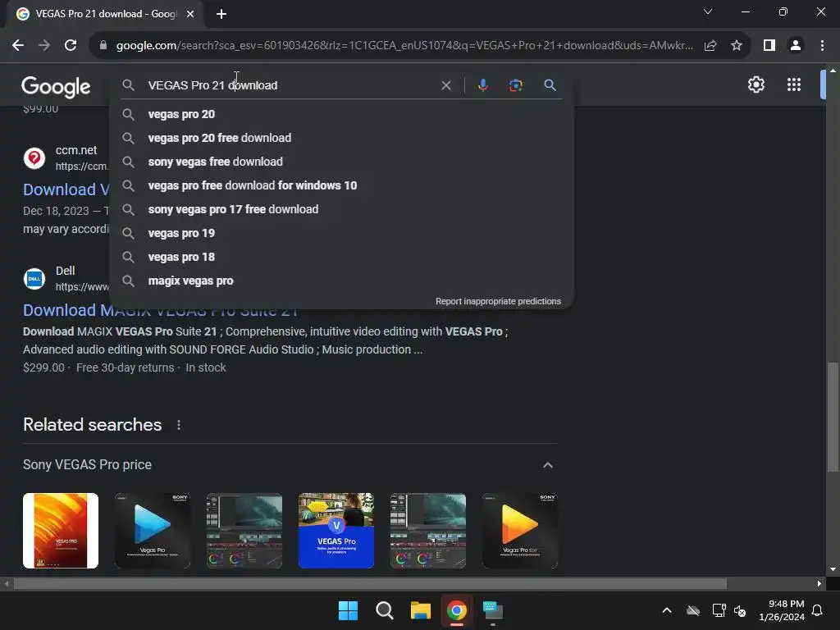
Task: Collapse Sony VEGAS Pro price section
Action: [x=547, y=464]
